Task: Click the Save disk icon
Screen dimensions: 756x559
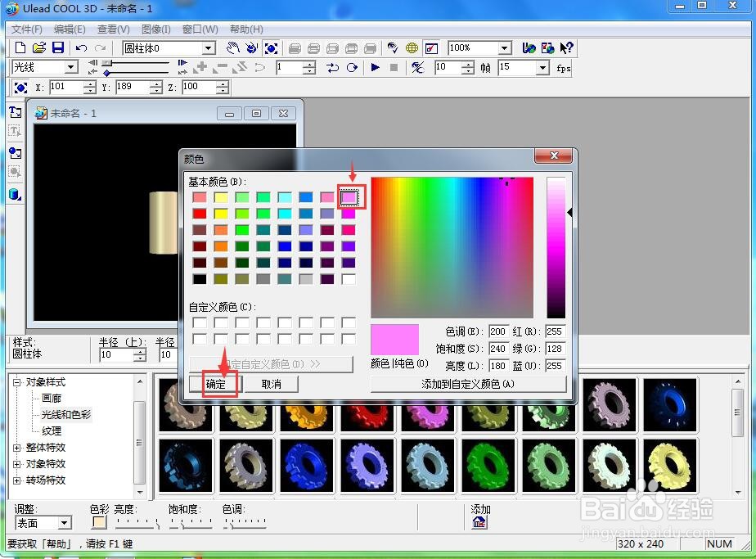Action: tap(58, 47)
